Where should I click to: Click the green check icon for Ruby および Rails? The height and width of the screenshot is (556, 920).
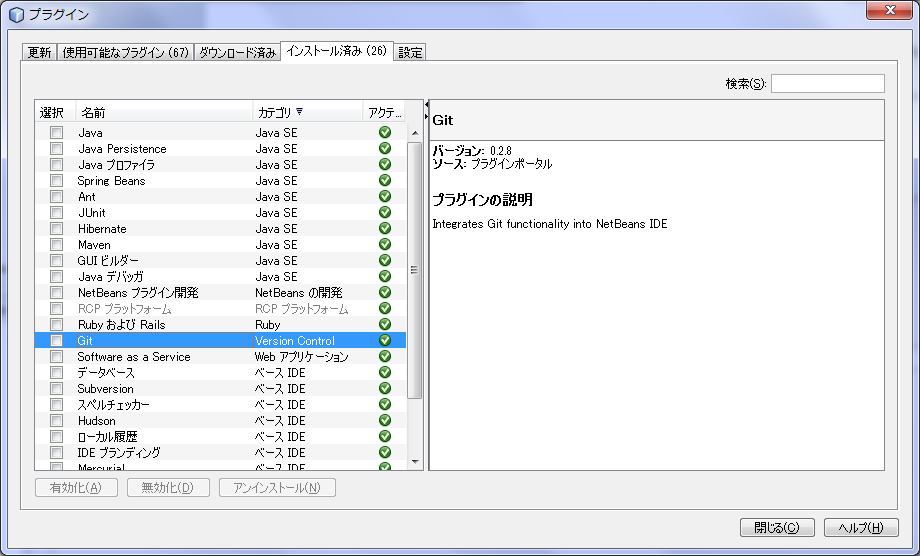(385, 324)
